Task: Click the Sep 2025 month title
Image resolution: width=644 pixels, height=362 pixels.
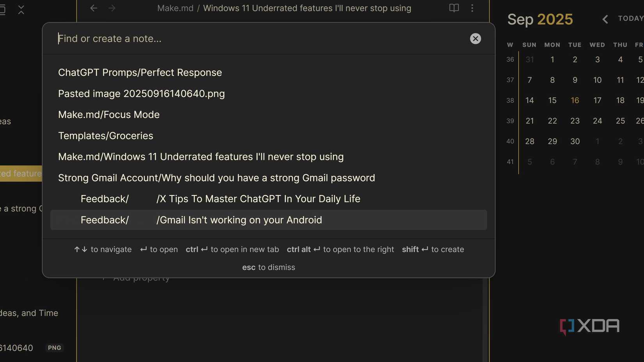Action: [x=540, y=19]
